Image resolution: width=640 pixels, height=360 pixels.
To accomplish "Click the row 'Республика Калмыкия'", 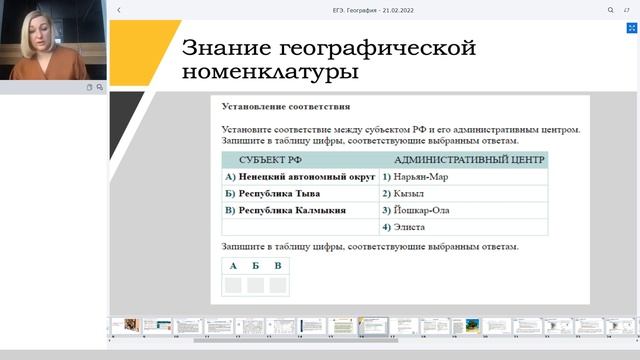I will (300, 210).
